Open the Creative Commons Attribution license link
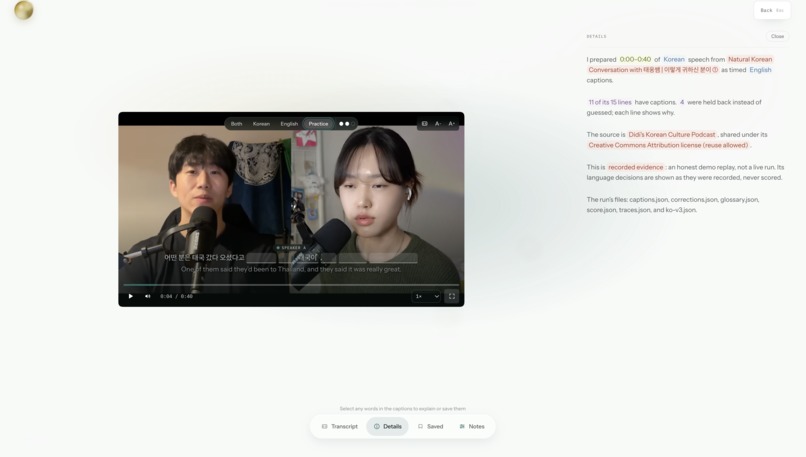 pos(668,145)
